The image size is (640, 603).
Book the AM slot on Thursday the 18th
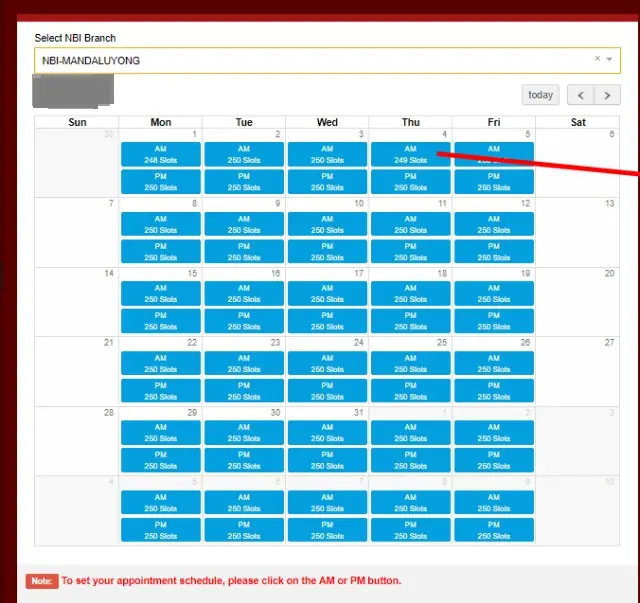coord(410,293)
